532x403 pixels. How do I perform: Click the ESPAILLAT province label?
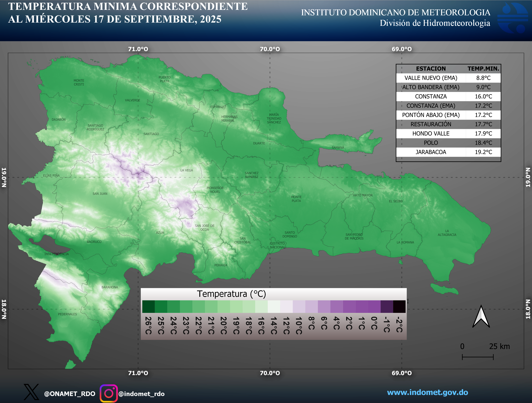tap(218, 107)
